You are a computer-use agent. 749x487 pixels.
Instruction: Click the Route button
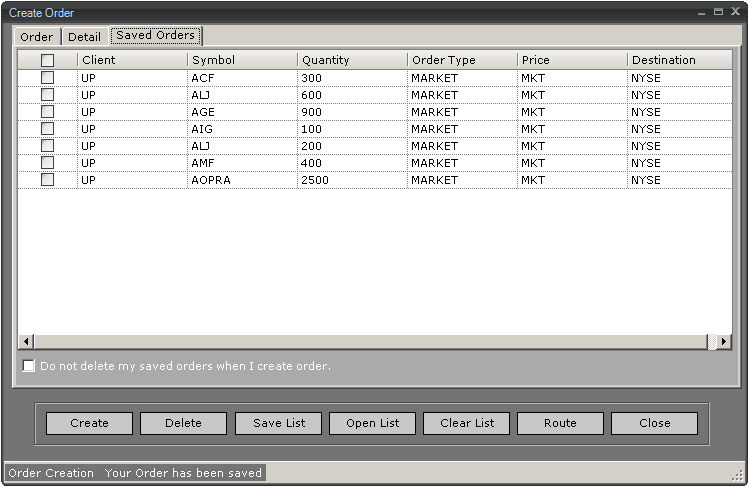point(560,423)
